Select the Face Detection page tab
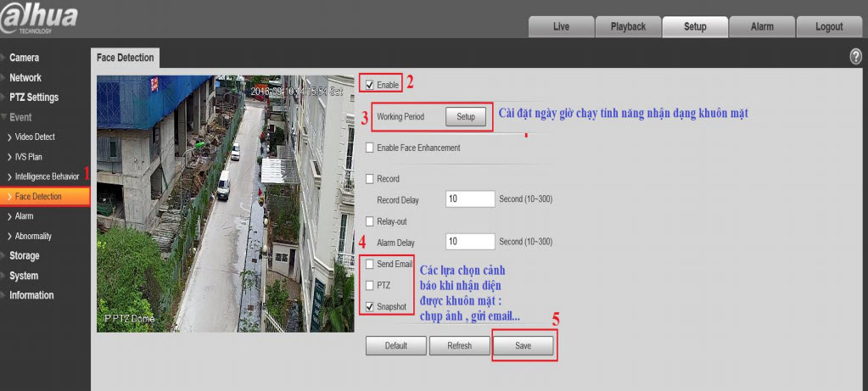868x391 pixels. [x=125, y=58]
